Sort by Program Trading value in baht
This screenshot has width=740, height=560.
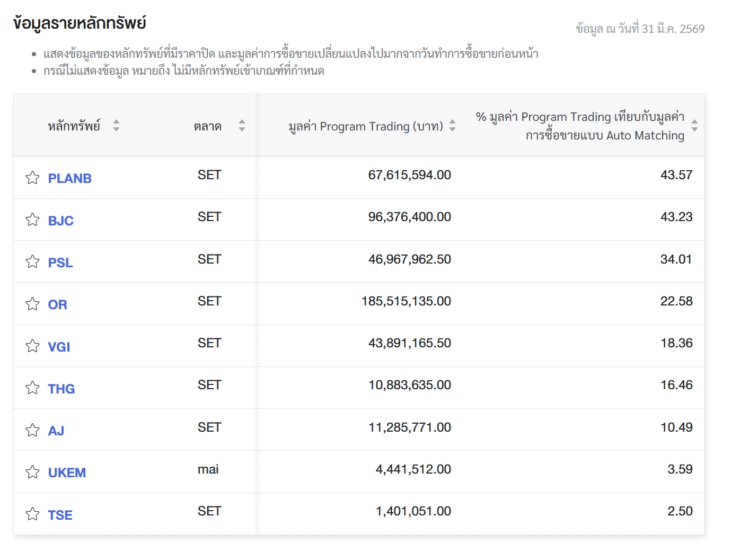click(452, 126)
